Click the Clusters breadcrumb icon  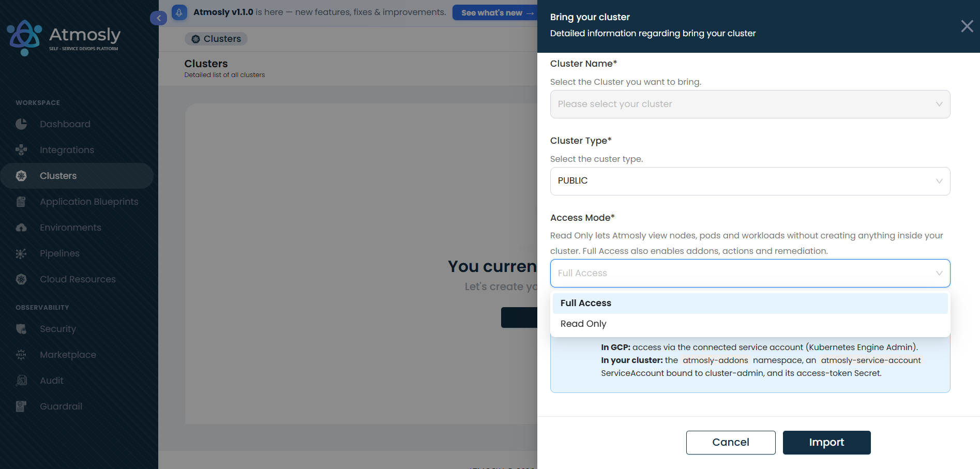(x=195, y=39)
